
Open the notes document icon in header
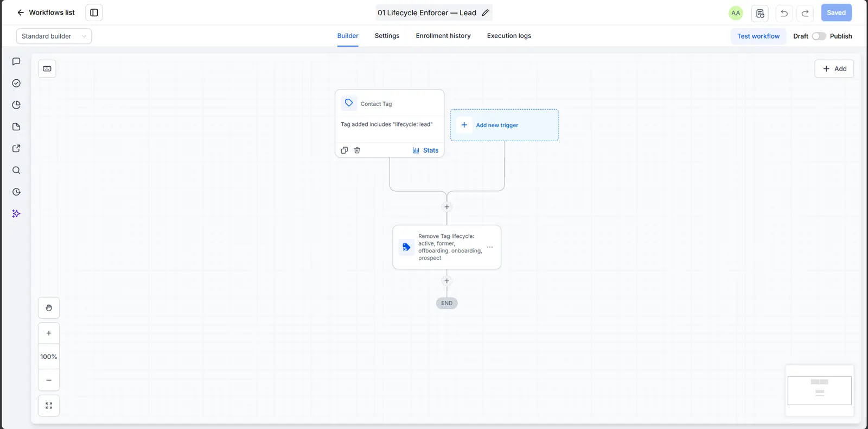(x=760, y=13)
